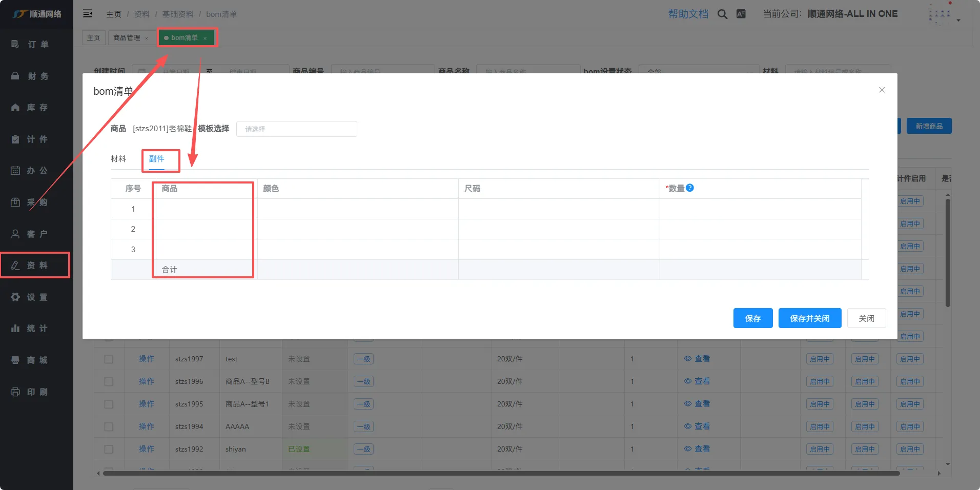This screenshot has height=490, width=980.
Task: Open 财务 in the left sidebar
Action: 37,76
